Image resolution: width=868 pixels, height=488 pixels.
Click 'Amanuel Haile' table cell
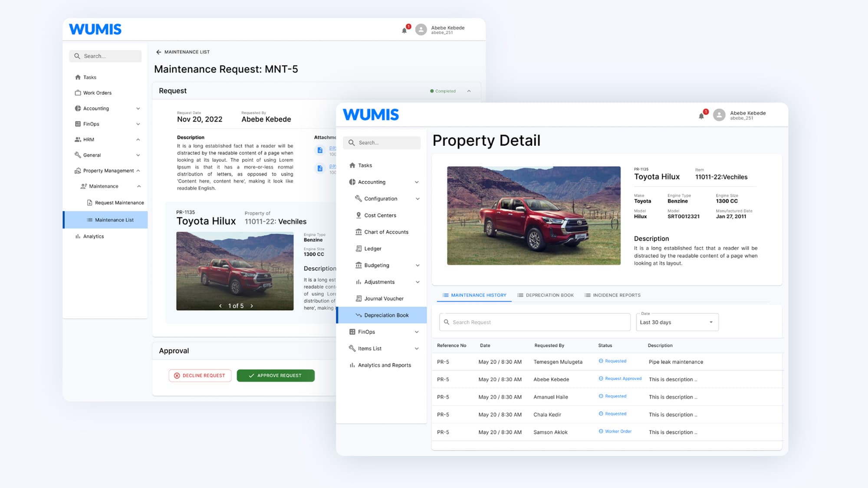pyautogui.click(x=551, y=397)
